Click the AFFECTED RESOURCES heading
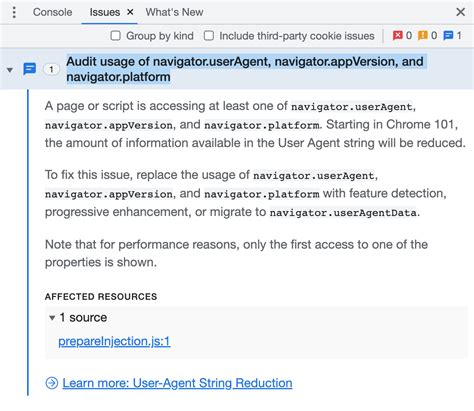474x411 pixels. pos(101,296)
